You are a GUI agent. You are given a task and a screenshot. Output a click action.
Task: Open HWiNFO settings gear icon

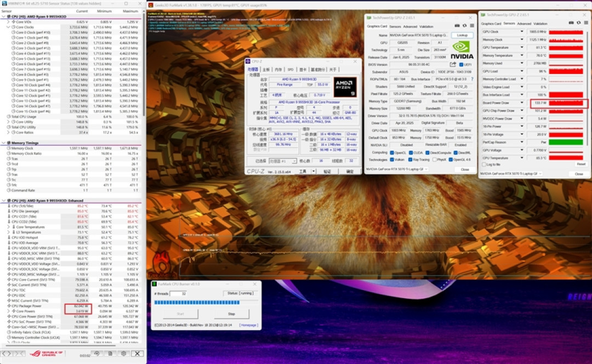pos(123,354)
